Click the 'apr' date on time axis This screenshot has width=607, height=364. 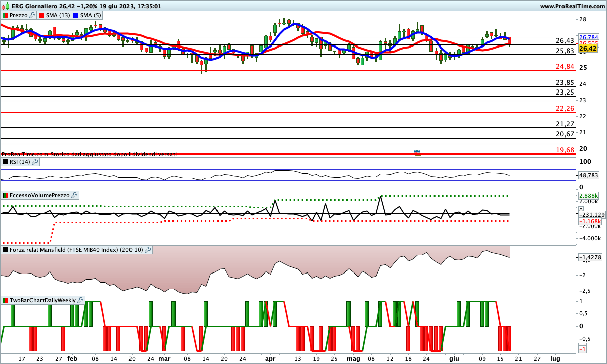click(271, 358)
